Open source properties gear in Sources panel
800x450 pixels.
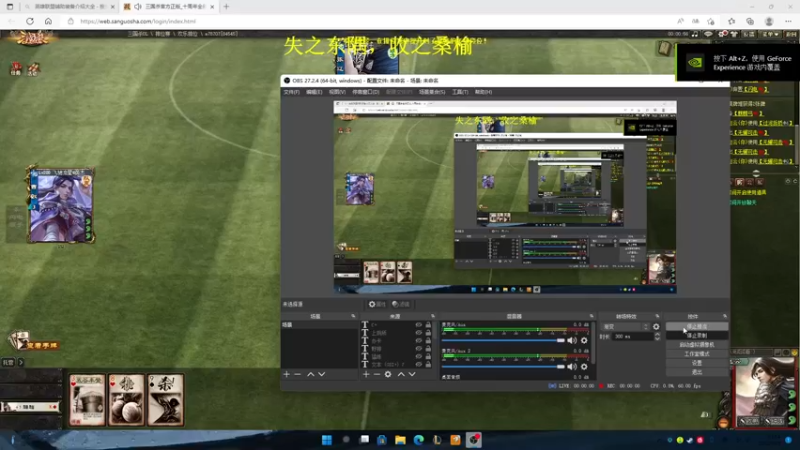[x=388, y=374]
